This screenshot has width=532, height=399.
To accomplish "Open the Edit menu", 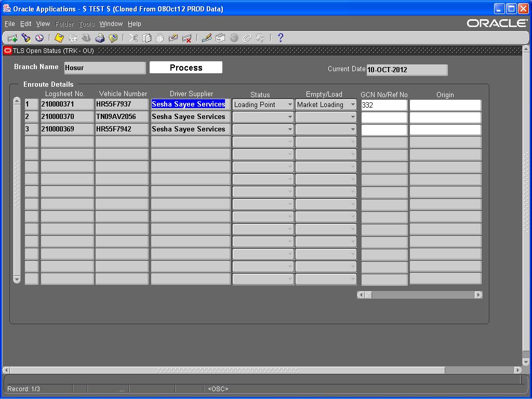I will 26,24.
